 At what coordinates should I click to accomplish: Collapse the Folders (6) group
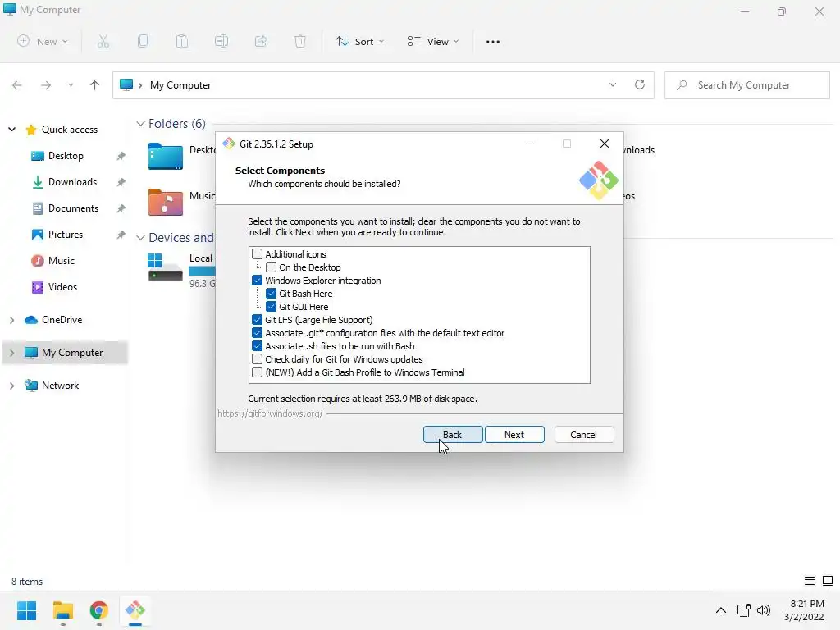140,124
